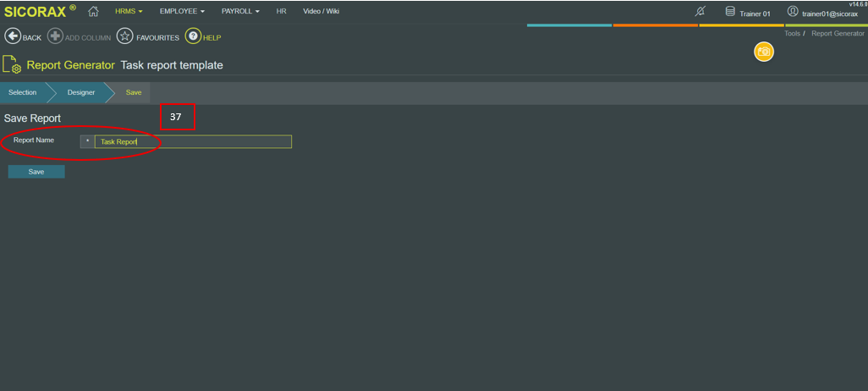Open the Video / Wiki menu

(x=321, y=11)
